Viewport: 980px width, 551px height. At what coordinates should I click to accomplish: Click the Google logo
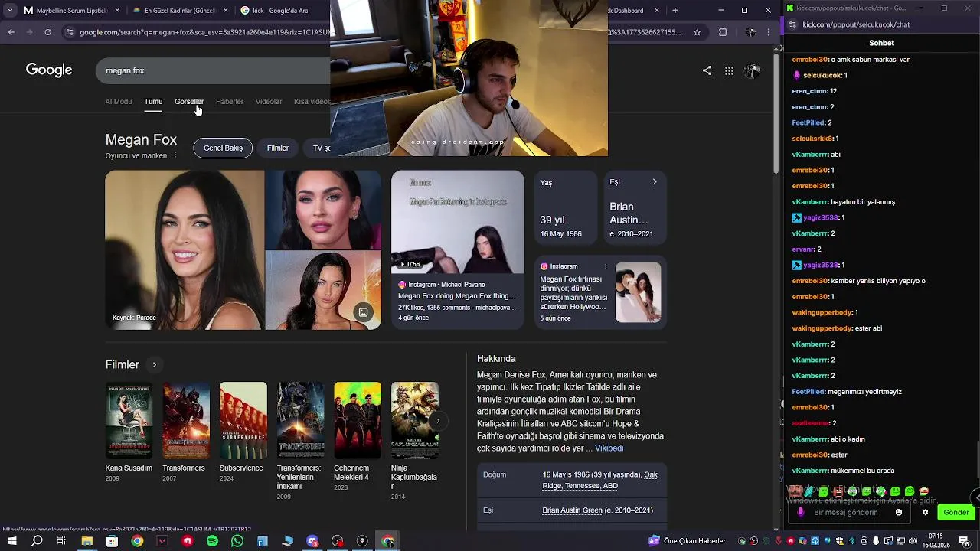click(x=49, y=70)
